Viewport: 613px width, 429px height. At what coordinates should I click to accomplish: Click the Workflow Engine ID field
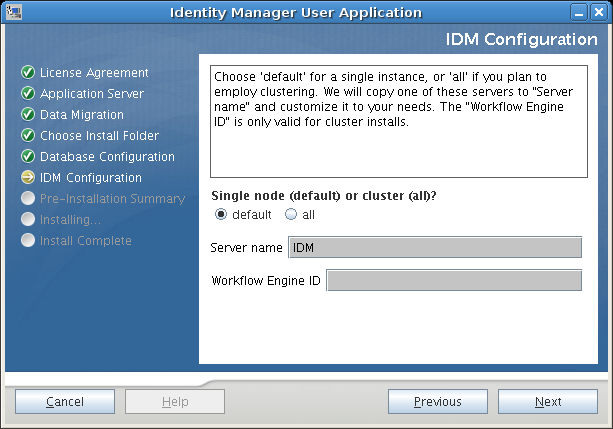[x=454, y=281]
